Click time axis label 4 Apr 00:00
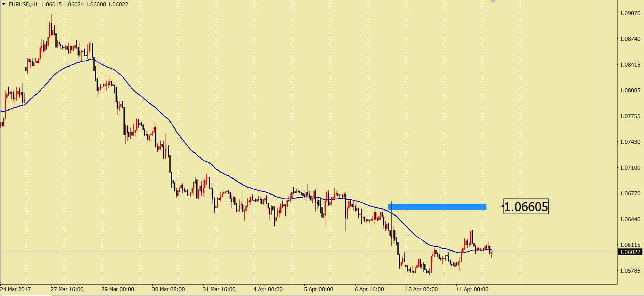 pyautogui.click(x=268, y=289)
